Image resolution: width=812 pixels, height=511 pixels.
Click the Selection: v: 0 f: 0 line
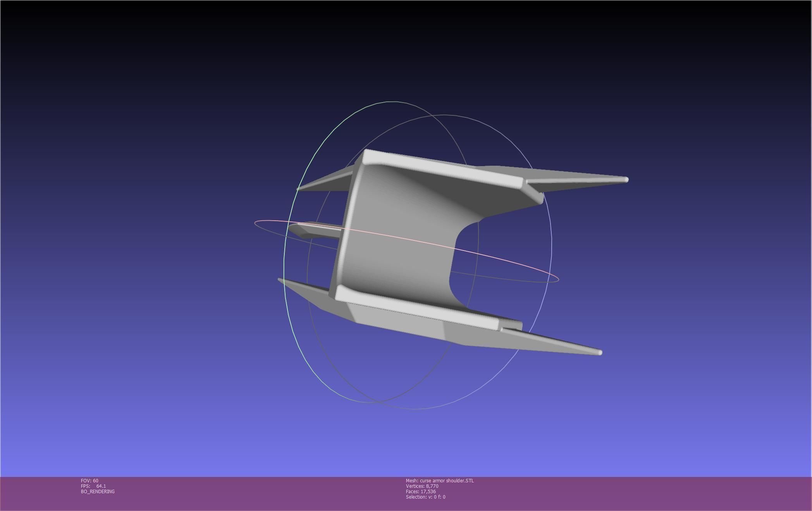click(425, 497)
